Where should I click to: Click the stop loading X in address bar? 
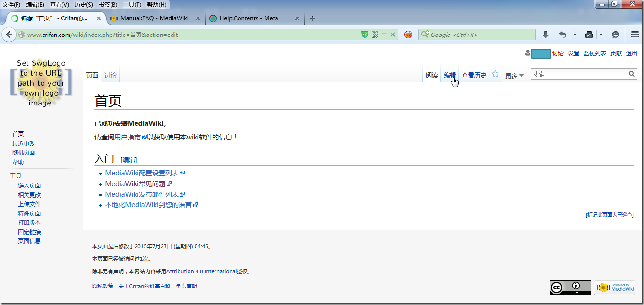[394, 35]
